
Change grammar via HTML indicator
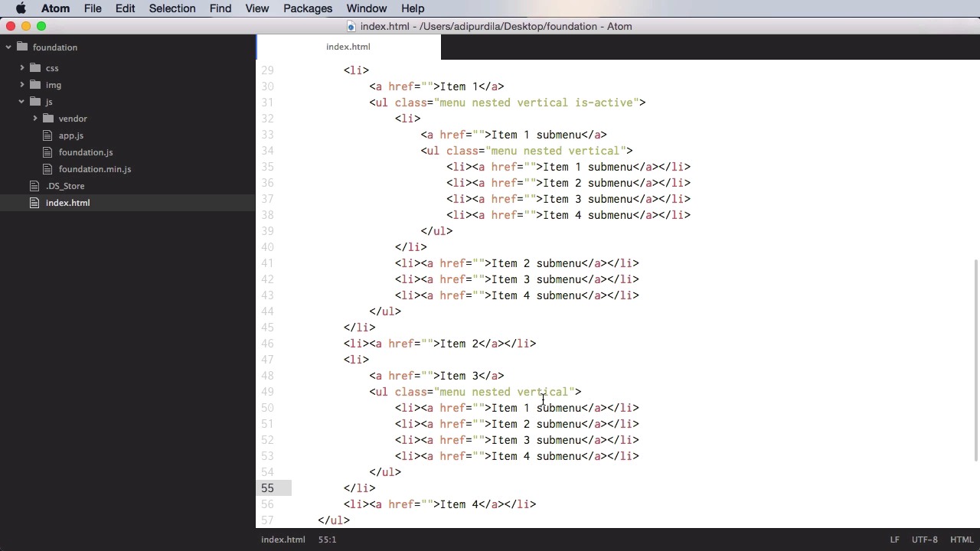coord(961,540)
